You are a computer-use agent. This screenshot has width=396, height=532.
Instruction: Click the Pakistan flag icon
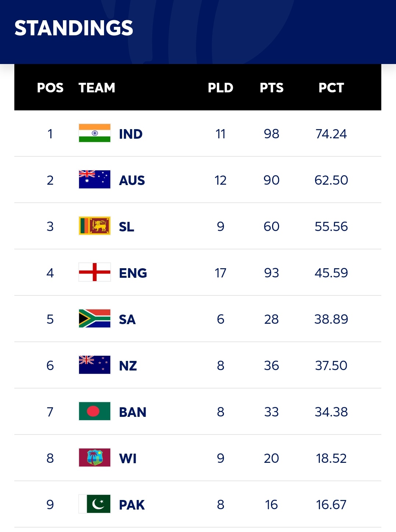tap(94, 504)
